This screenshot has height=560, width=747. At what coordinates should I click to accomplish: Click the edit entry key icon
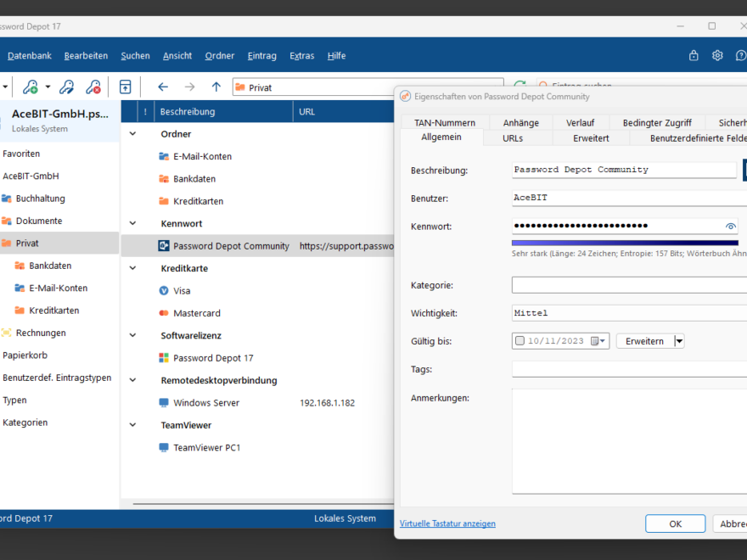tap(67, 87)
